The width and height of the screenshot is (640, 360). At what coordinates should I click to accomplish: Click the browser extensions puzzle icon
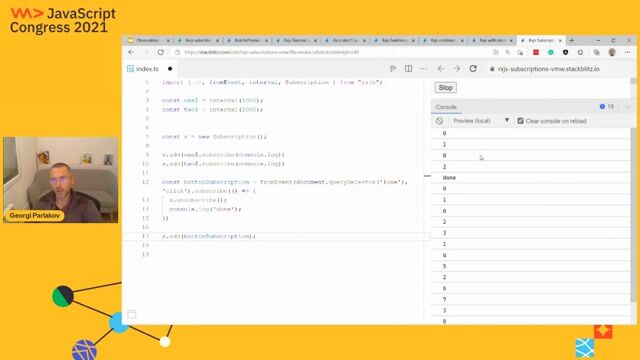click(580, 52)
